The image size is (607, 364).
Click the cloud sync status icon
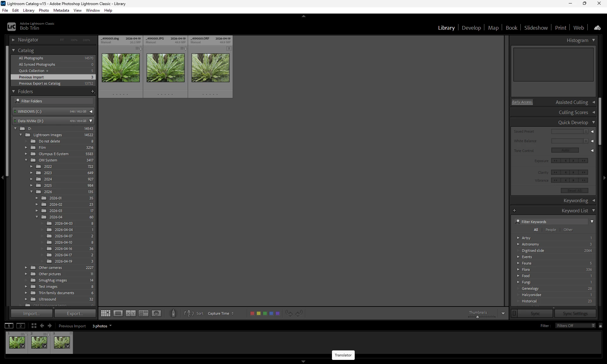point(597,28)
